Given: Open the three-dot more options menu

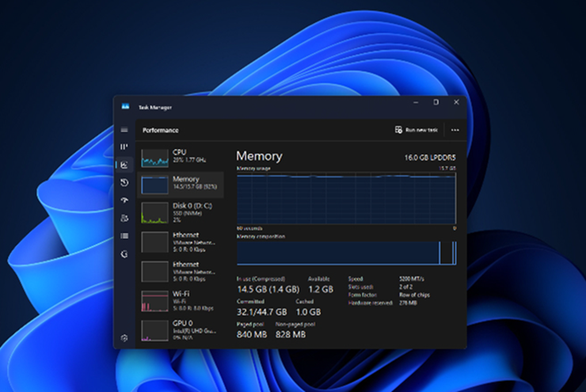Looking at the screenshot, I should click(x=455, y=130).
